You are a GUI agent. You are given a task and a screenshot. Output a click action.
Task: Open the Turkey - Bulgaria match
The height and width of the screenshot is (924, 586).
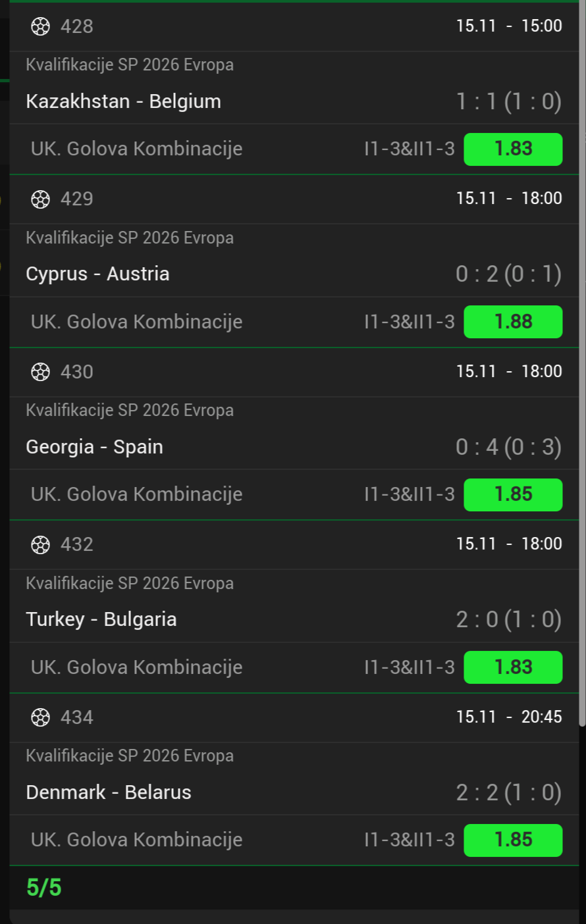101,619
